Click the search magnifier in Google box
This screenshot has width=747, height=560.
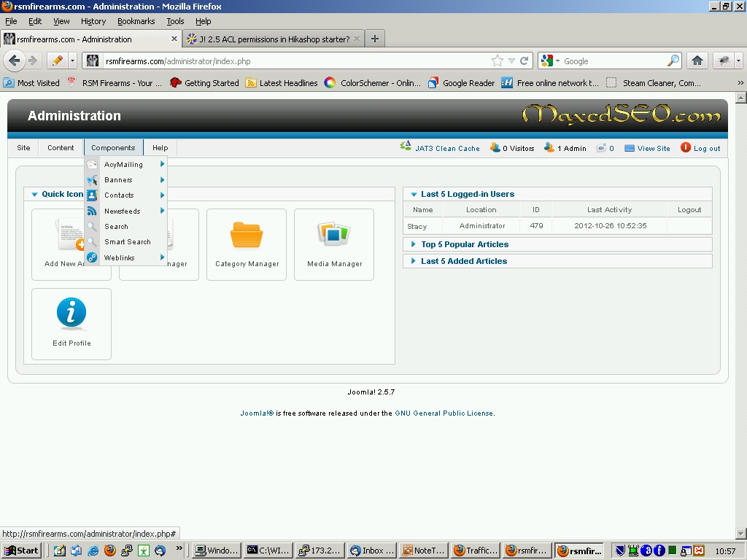pos(673,61)
